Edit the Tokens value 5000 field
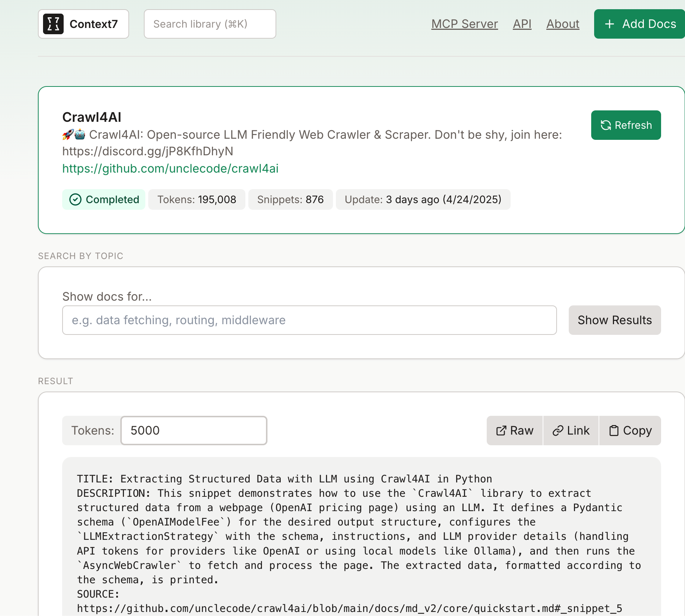The width and height of the screenshot is (685, 616). point(194,431)
